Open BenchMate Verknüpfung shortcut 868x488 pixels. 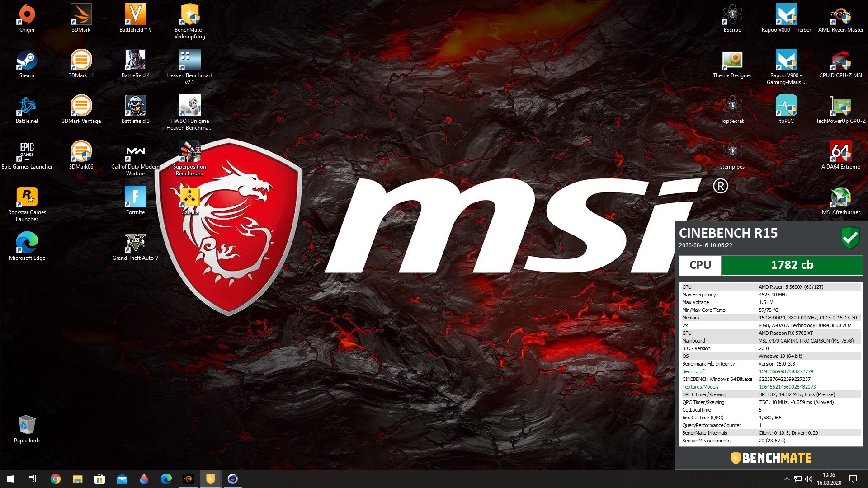[x=190, y=22]
